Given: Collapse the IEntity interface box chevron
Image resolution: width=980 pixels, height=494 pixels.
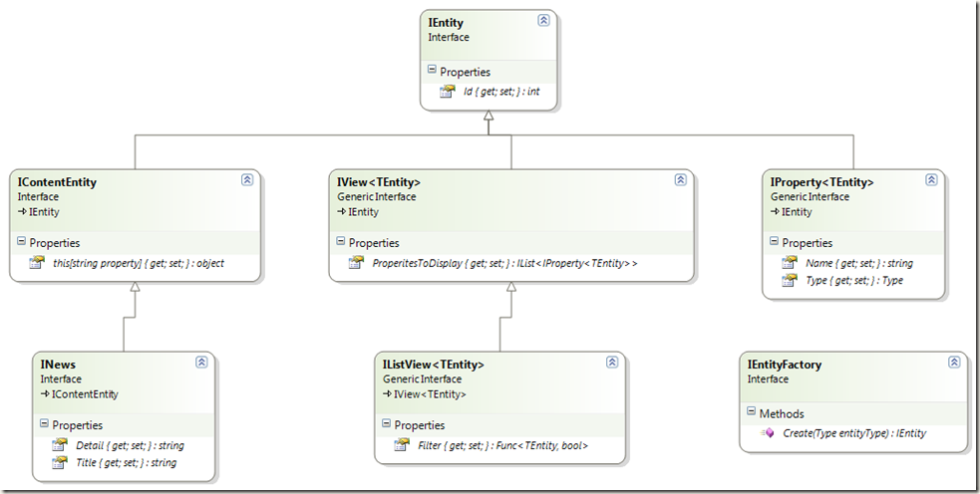Looking at the screenshot, I should coord(543,20).
